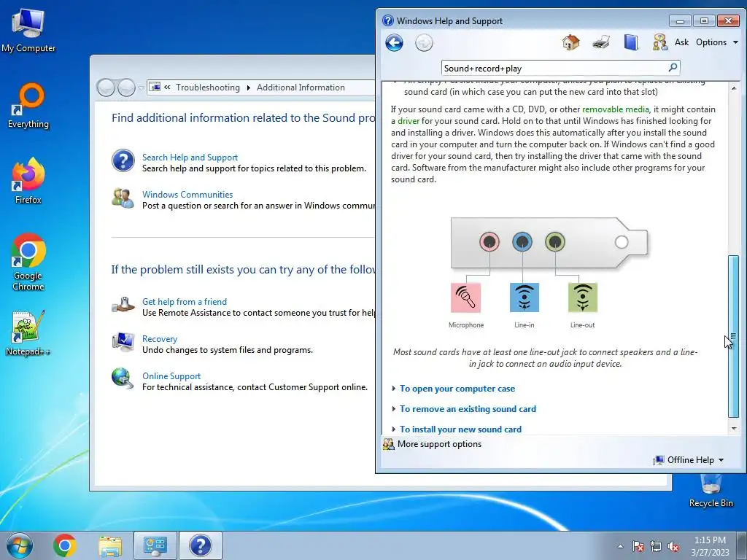Viewport: 747px width, 560px height.
Task: Open Firefox desktop shortcut
Action: coord(28,181)
